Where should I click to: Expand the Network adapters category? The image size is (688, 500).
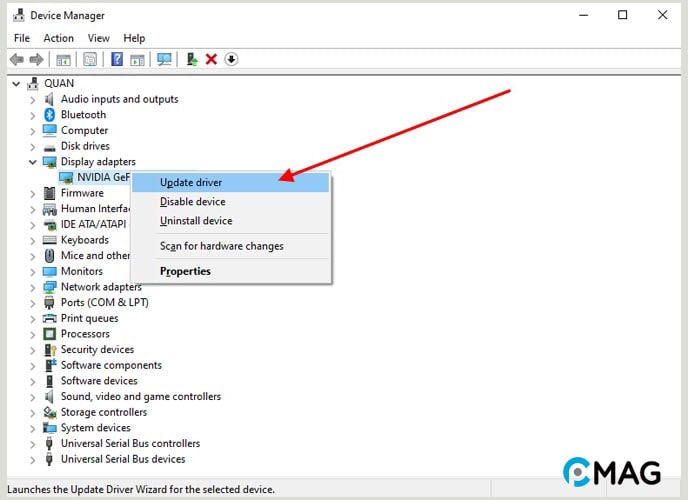(x=33, y=287)
